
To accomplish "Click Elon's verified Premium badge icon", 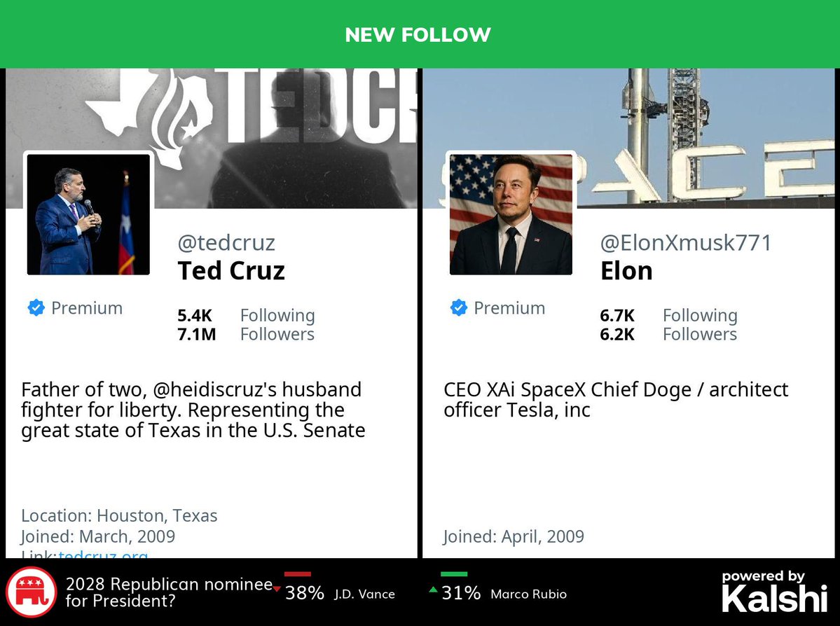I will click(458, 308).
